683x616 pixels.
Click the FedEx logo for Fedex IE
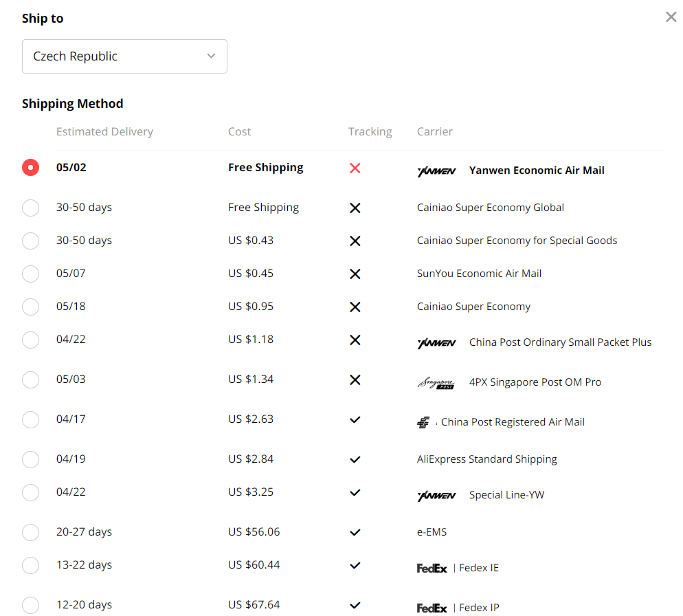coord(432,568)
